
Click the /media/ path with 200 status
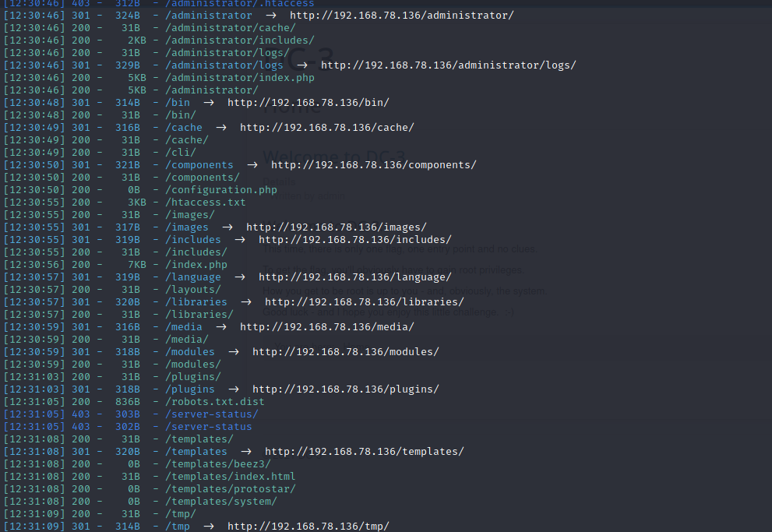(187, 340)
